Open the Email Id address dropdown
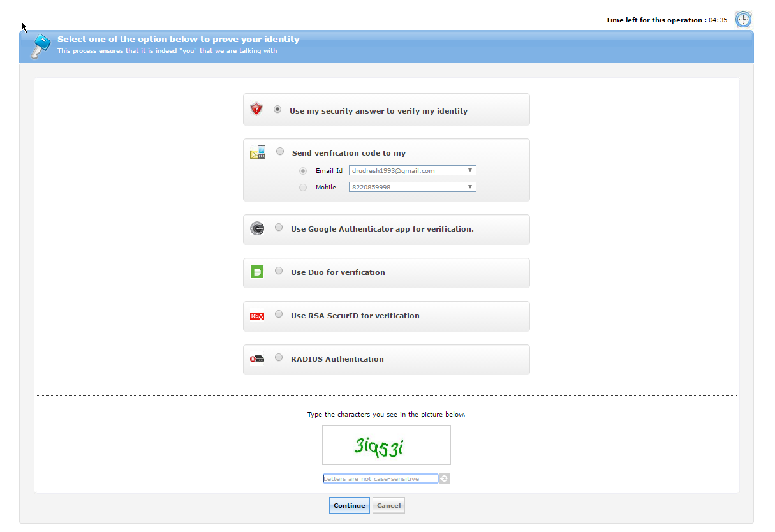Viewport: 775px width, 532px height. (412, 171)
